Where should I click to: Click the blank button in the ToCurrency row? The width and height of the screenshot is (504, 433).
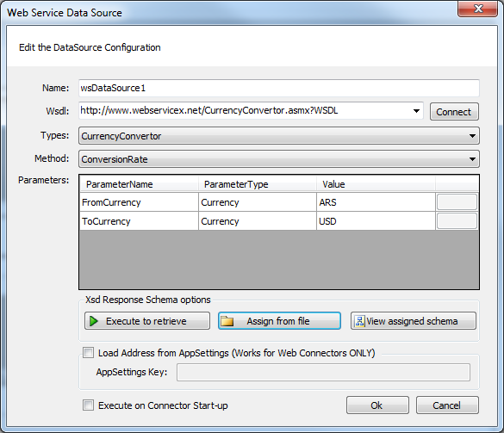click(457, 221)
